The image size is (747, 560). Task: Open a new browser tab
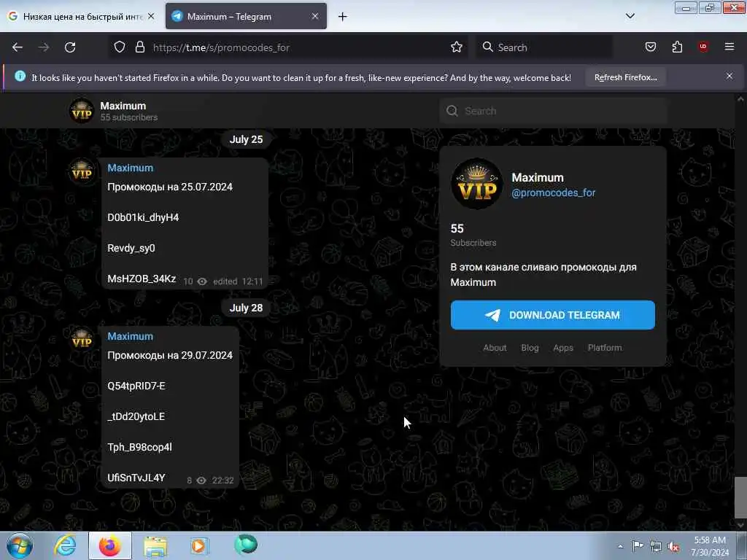pyautogui.click(x=343, y=17)
